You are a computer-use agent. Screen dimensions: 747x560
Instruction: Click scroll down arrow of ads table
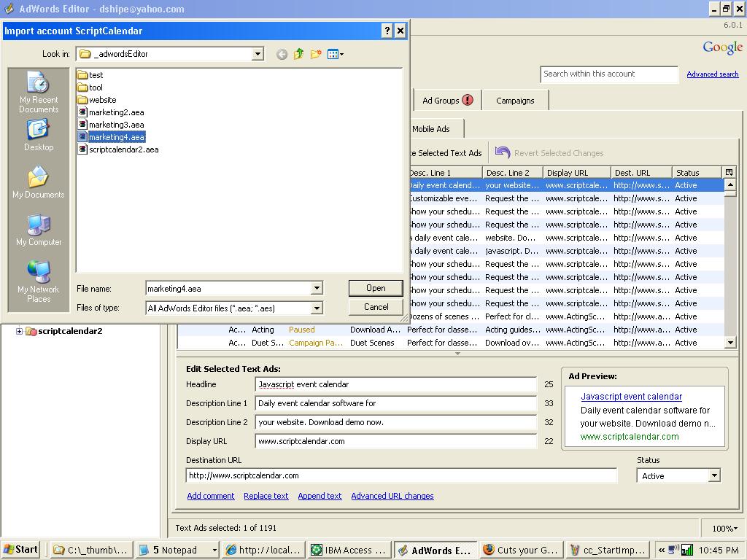729,342
